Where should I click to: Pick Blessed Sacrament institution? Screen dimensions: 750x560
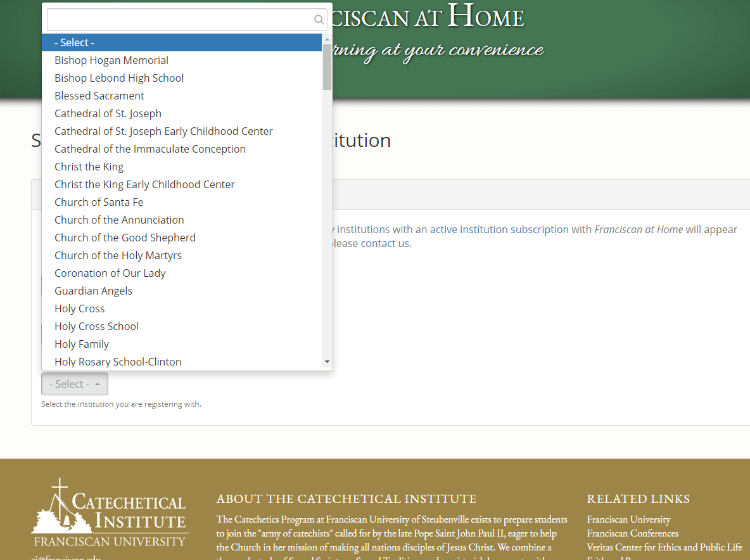point(182,96)
